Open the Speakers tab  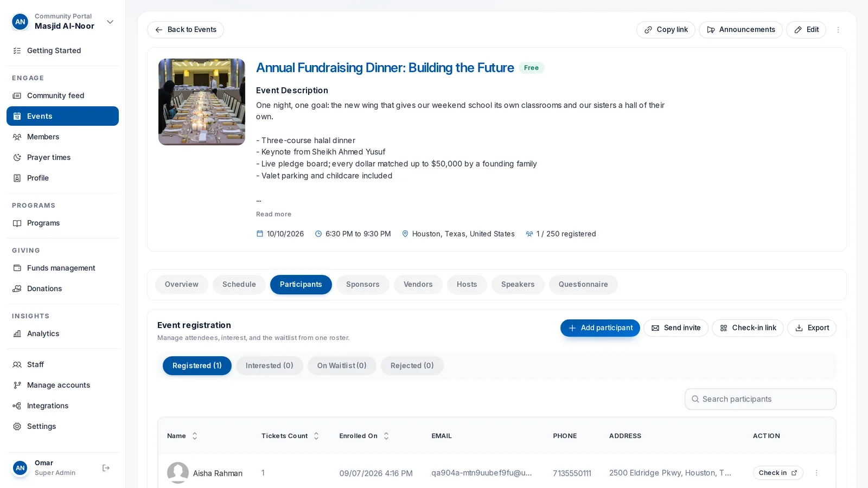pos(518,285)
